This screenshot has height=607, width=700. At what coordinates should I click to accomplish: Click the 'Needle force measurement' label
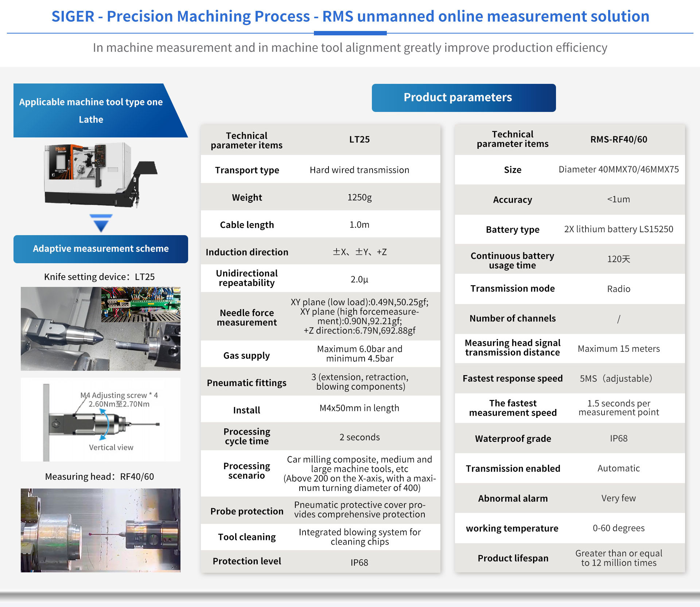point(247,318)
